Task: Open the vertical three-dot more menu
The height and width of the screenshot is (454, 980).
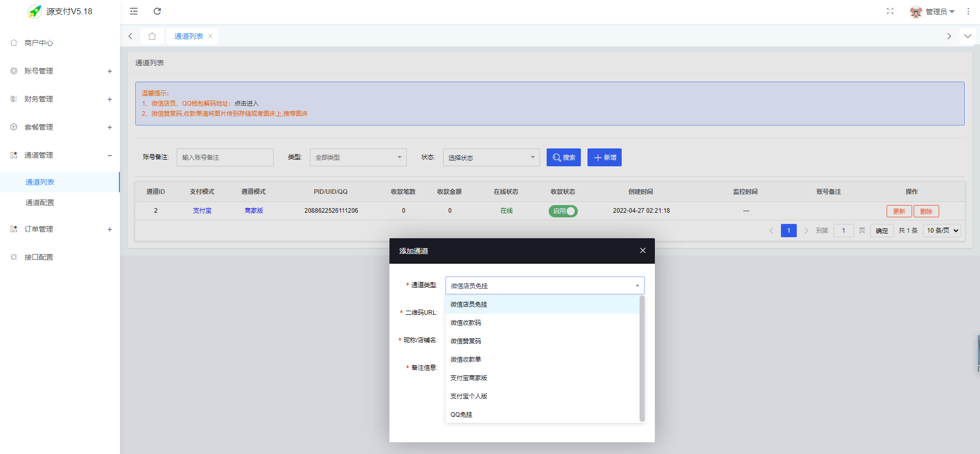Action: pos(968,11)
